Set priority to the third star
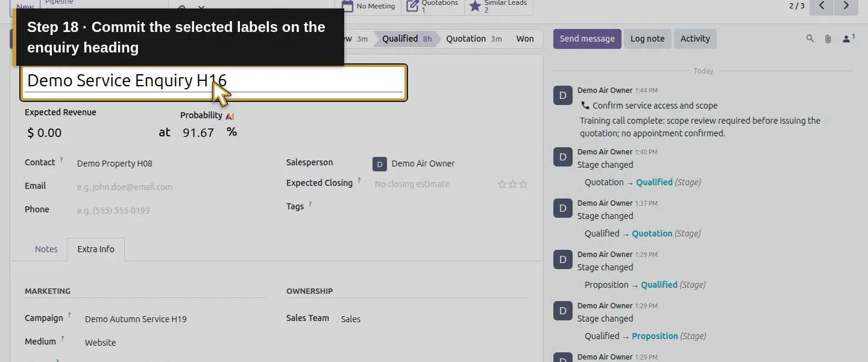This screenshot has height=362, width=868. click(x=523, y=184)
